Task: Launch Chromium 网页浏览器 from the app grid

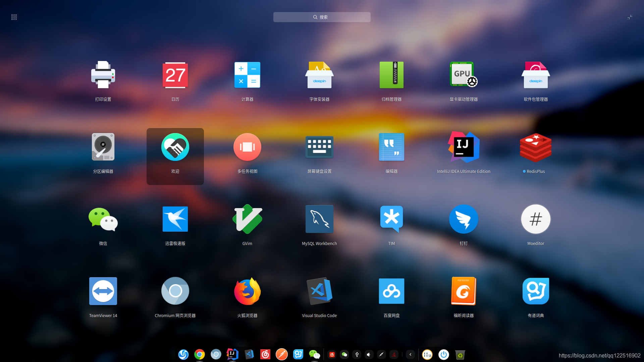Action: coord(175,291)
